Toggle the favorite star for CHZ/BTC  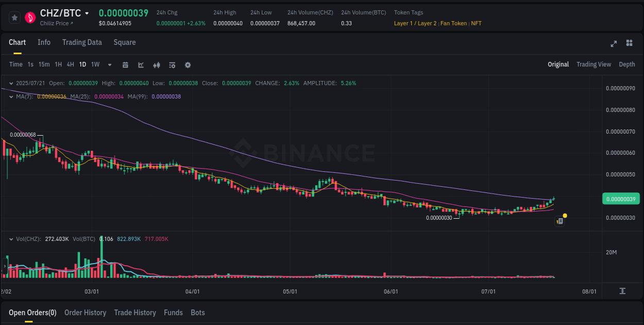14,17
